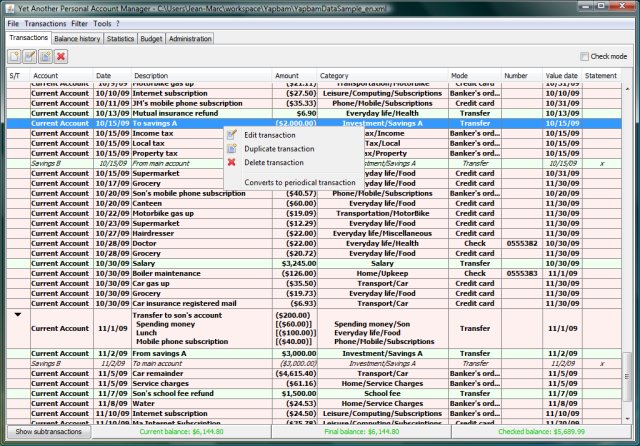Click the Edit transaction toolbar icon

30,56
